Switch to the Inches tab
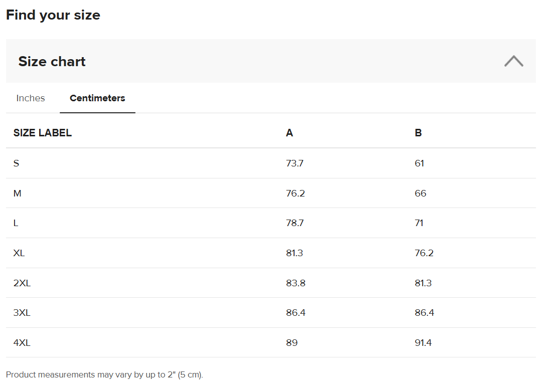Screen dimensions: 546x392 click(31, 98)
